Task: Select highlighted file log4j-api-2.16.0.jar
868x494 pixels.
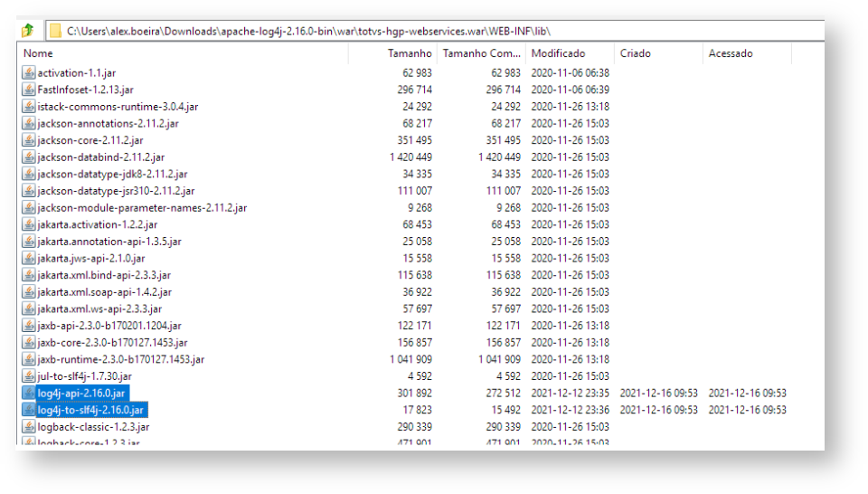Action: pos(82,394)
